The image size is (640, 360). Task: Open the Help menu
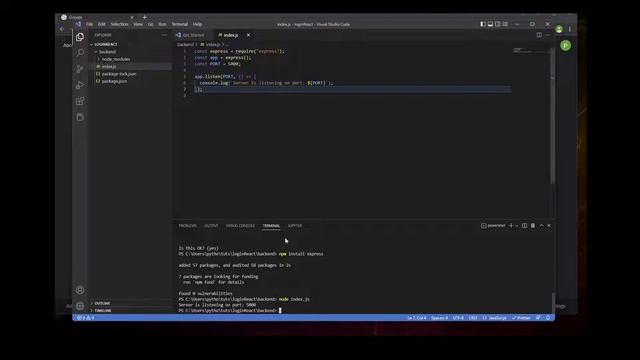click(198, 24)
